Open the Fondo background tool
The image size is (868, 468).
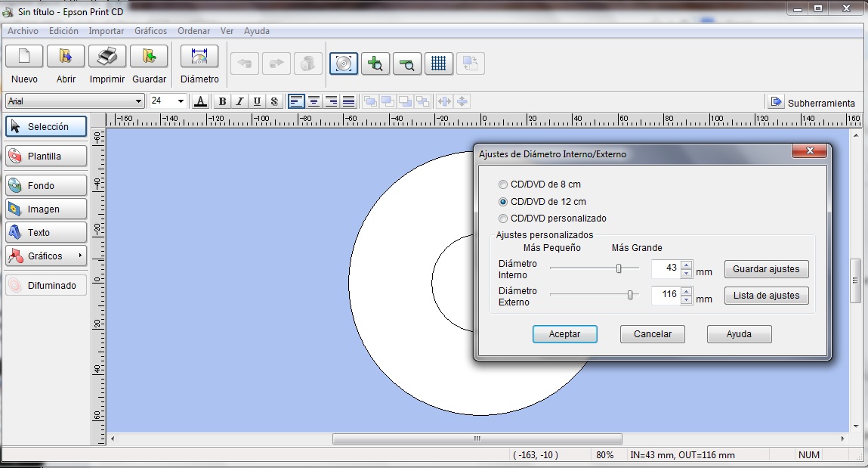coord(47,185)
